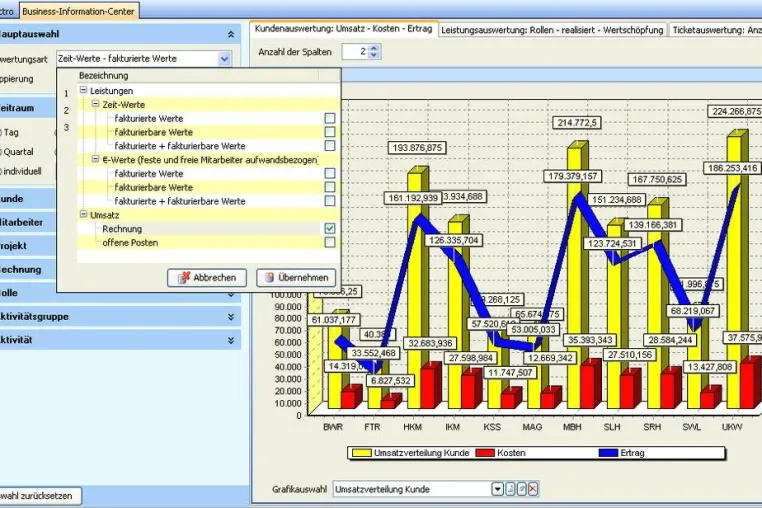Click the red X delete icon beside Grafikauswahl
The height and width of the screenshot is (508, 762).
pos(533,489)
